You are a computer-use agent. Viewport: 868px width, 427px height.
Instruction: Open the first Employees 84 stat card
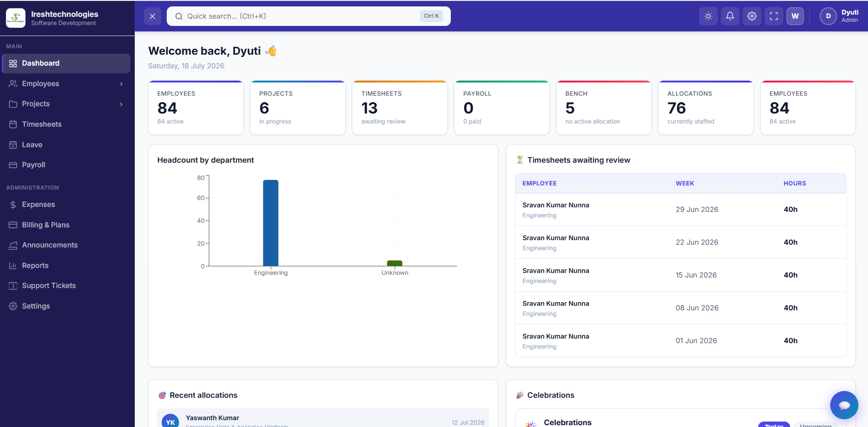pyautogui.click(x=196, y=108)
